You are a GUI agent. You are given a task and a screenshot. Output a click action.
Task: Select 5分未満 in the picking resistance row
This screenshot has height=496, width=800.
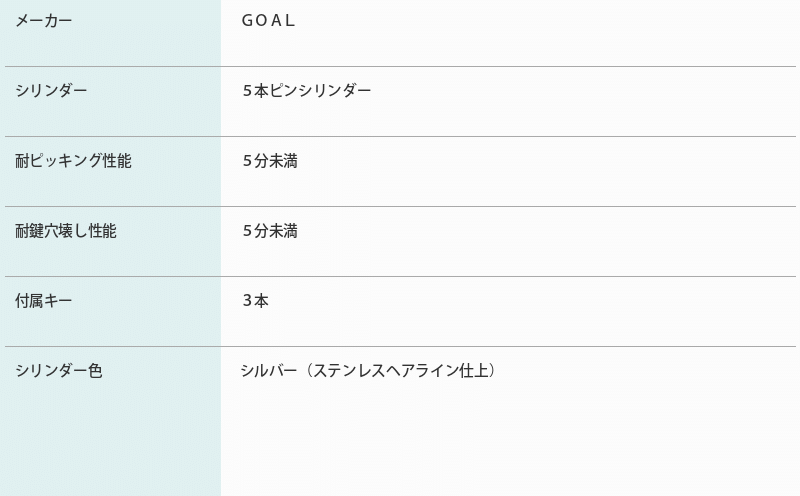[x=270, y=161]
